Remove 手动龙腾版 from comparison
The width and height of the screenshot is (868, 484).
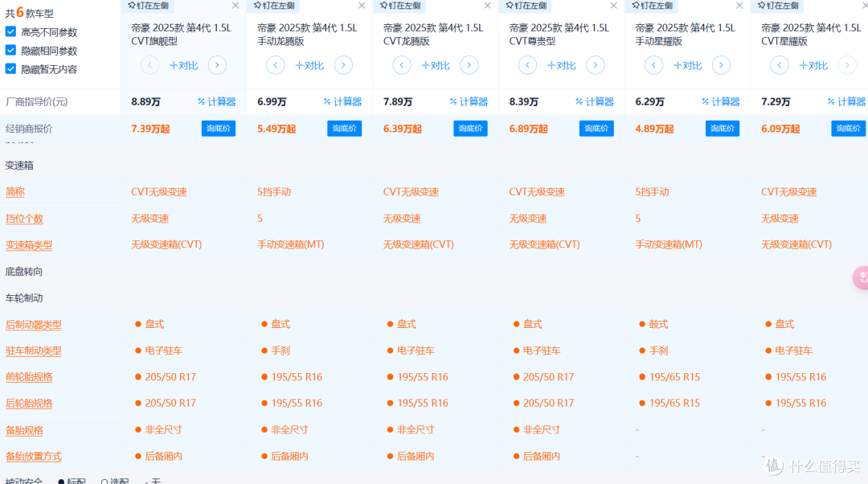(x=362, y=6)
